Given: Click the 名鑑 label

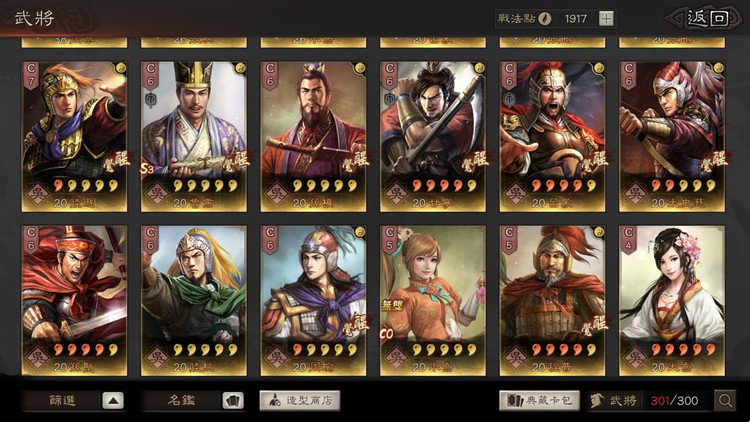Looking at the screenshot, I should tap(182, 400).
